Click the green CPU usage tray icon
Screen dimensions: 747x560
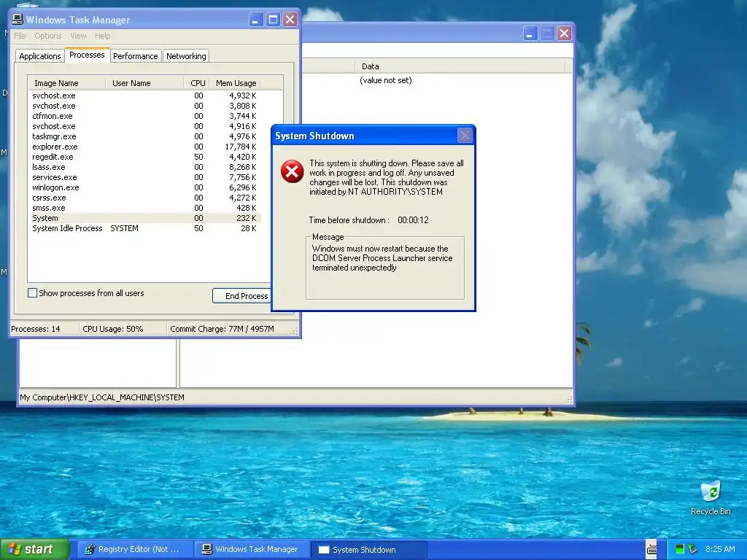click(680, 549)
